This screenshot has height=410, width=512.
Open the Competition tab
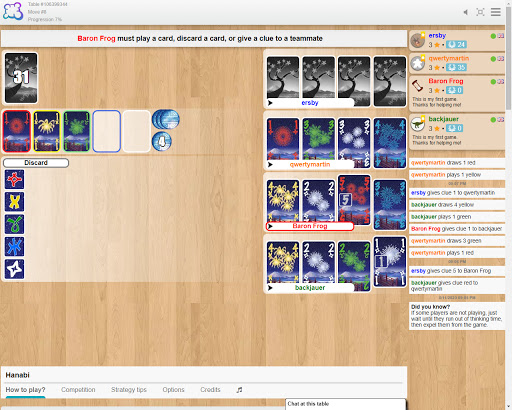78,390
